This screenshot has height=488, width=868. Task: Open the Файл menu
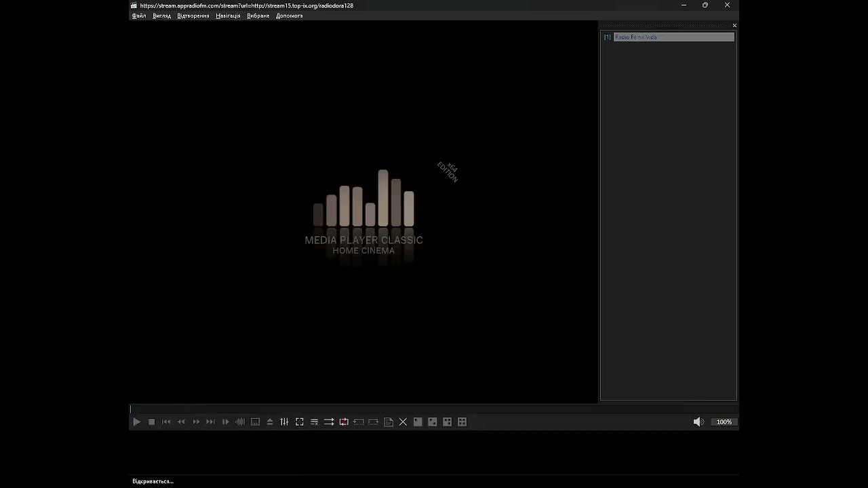139,16
